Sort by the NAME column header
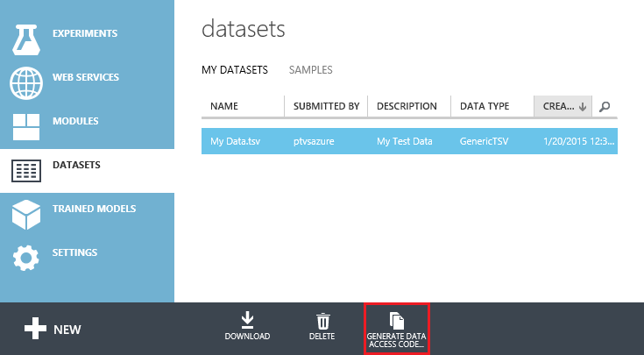 (224, 106)
